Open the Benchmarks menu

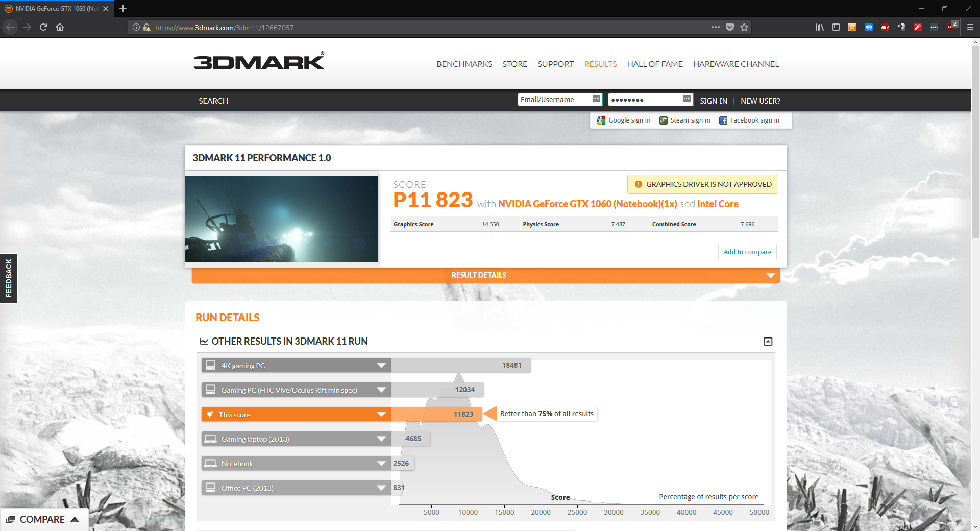(x=464, y=64)
